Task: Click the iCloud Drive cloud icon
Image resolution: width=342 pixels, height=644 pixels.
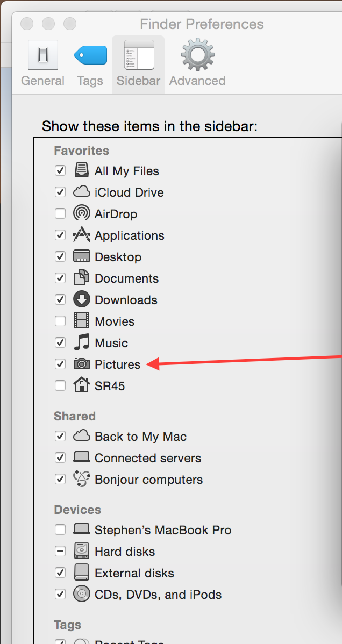Action: (x=81, y=192)
